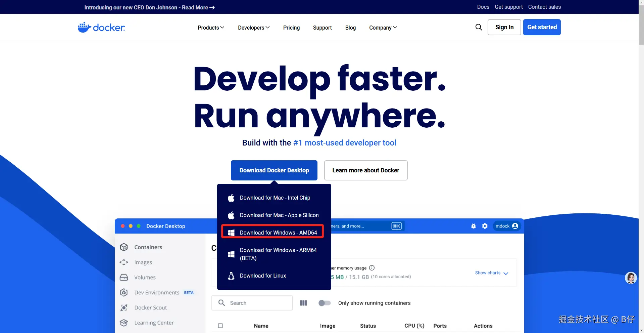Click the Name column header
Image resolution: width=644 pixels, height=333 pixels.
(261, 326)
